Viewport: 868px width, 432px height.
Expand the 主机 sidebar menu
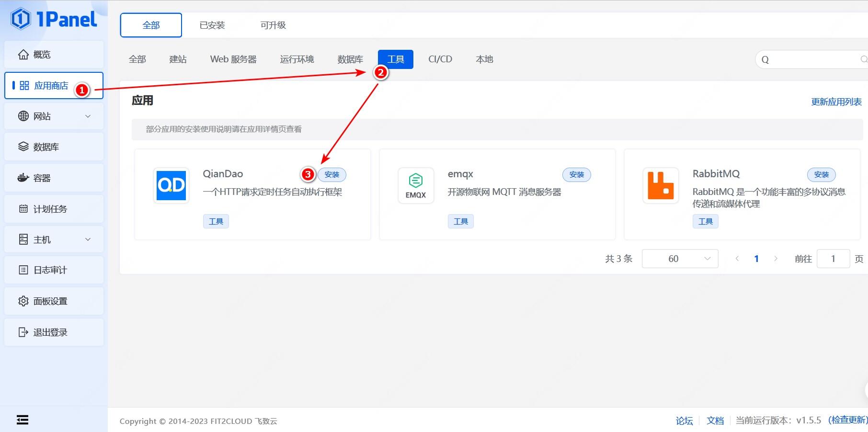coord(54,239)
